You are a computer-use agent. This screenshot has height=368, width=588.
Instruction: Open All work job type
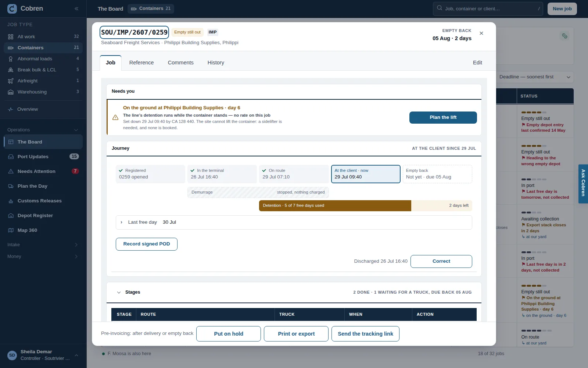point(43,36)
